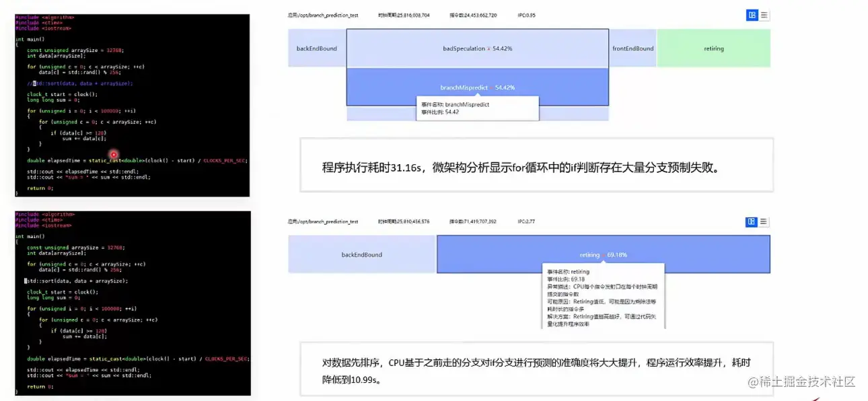Click the IPC:0.95 value
868x401 pixels.
527,14
